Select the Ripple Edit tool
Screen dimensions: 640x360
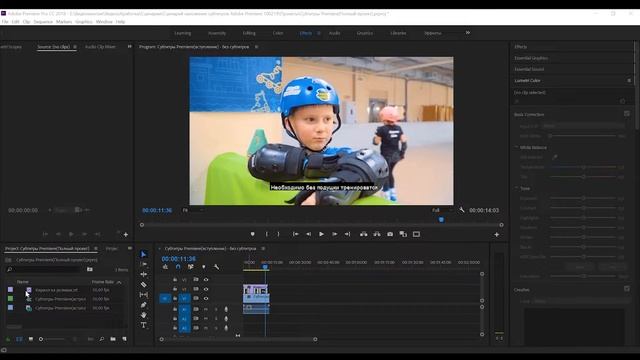pos(144,274)
